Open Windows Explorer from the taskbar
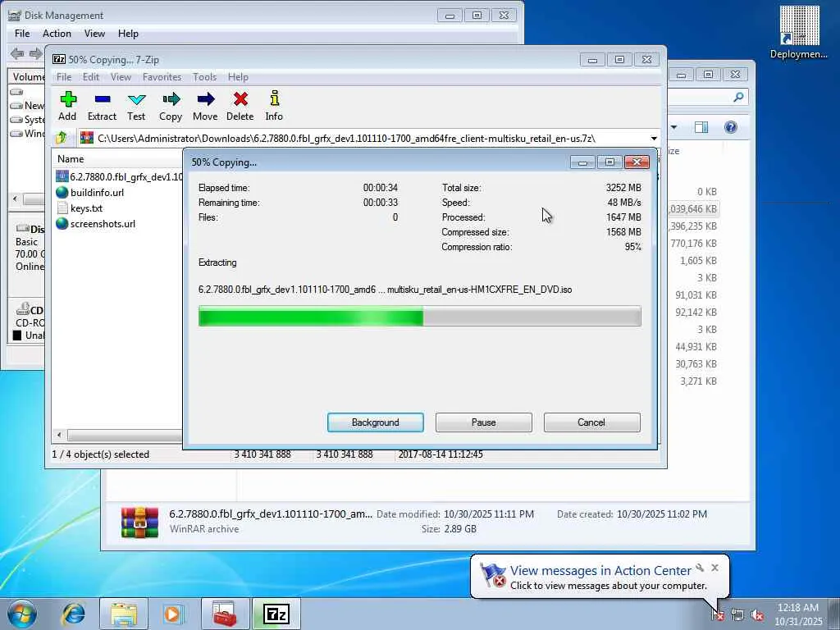840x630 pixels. (x=124, y=614)
